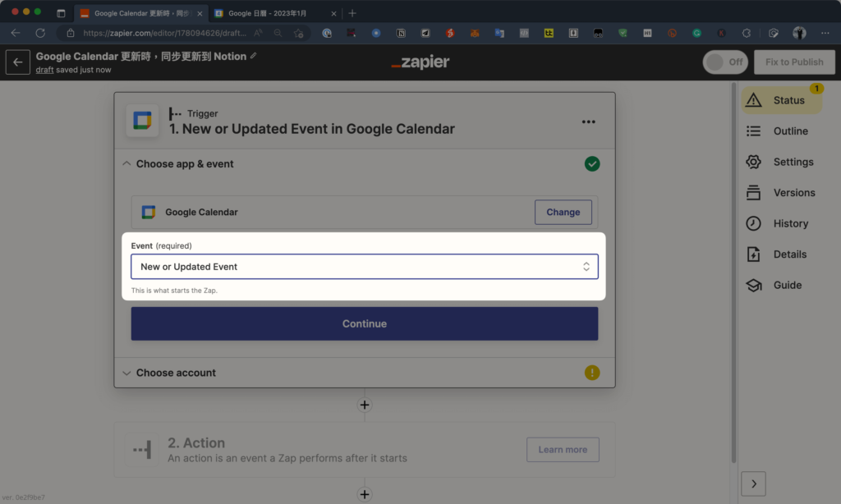Open the draft link under the Zap title
This screenshot has width=841, height=504.
[44, 70]
